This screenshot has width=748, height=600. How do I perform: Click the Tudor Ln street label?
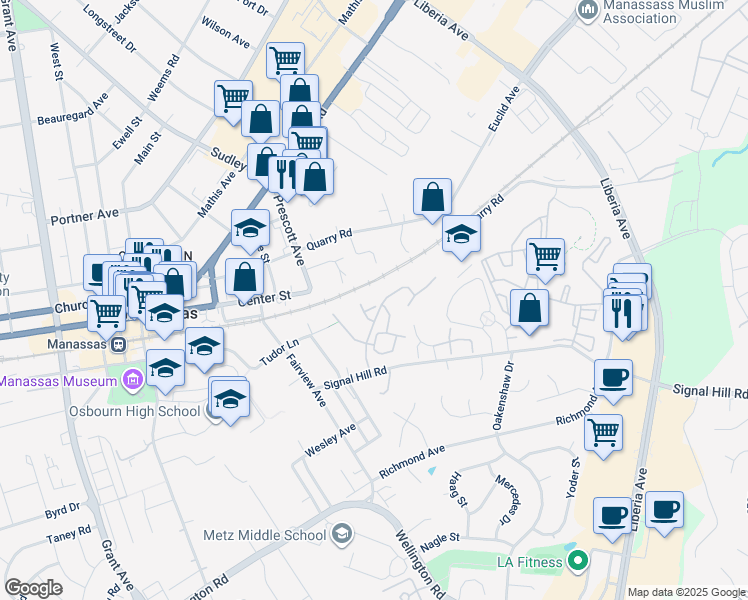click(279, 352)
